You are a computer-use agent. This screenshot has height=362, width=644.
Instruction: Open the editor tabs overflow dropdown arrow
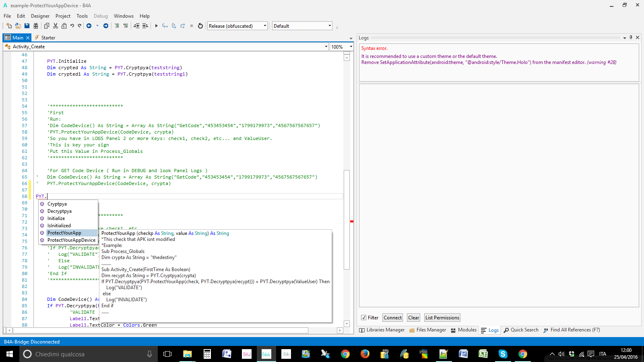[x=351, y=38]
